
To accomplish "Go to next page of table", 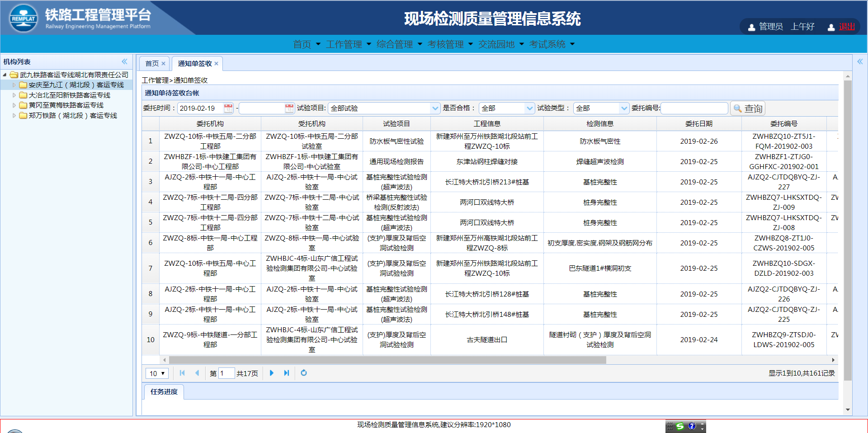I will point(272,373).
